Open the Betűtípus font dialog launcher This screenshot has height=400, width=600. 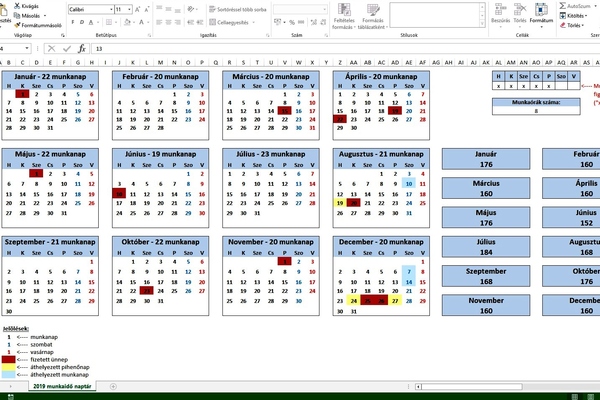tap(149, 35)
